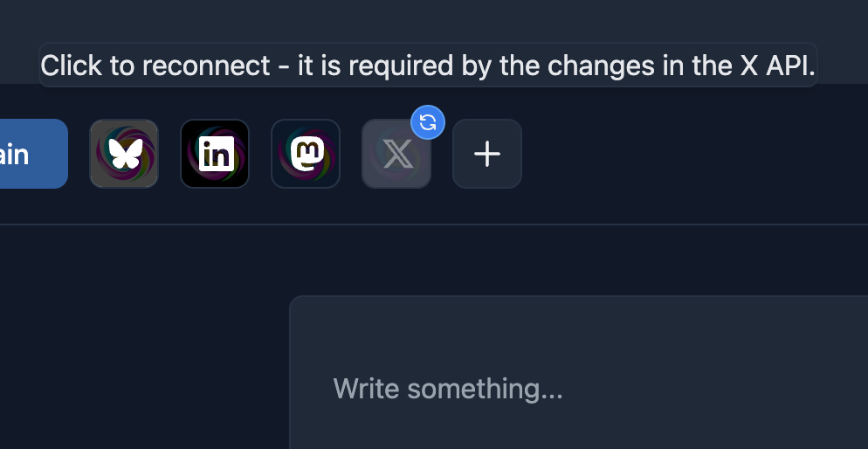Click into the "Write something..." field
Image resolution: width=868 pixels, height=449 pixels.
(x=524, y=389)
